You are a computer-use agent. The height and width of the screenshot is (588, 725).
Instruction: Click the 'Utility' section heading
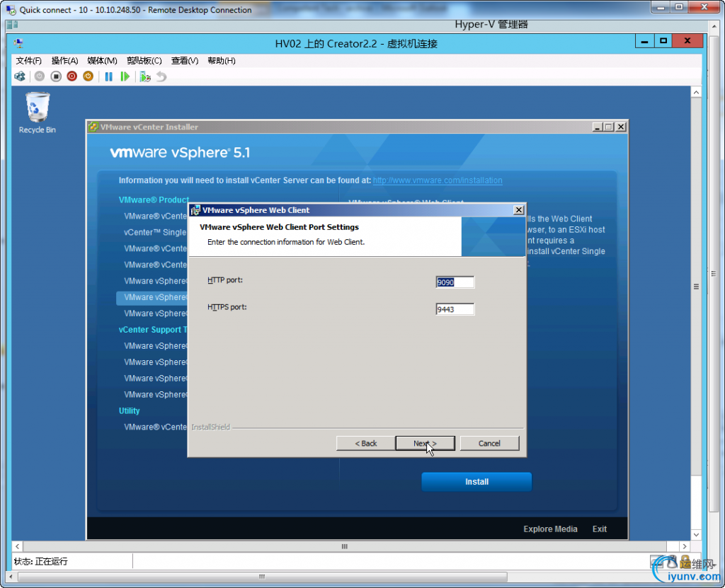[x=129, y=410]
